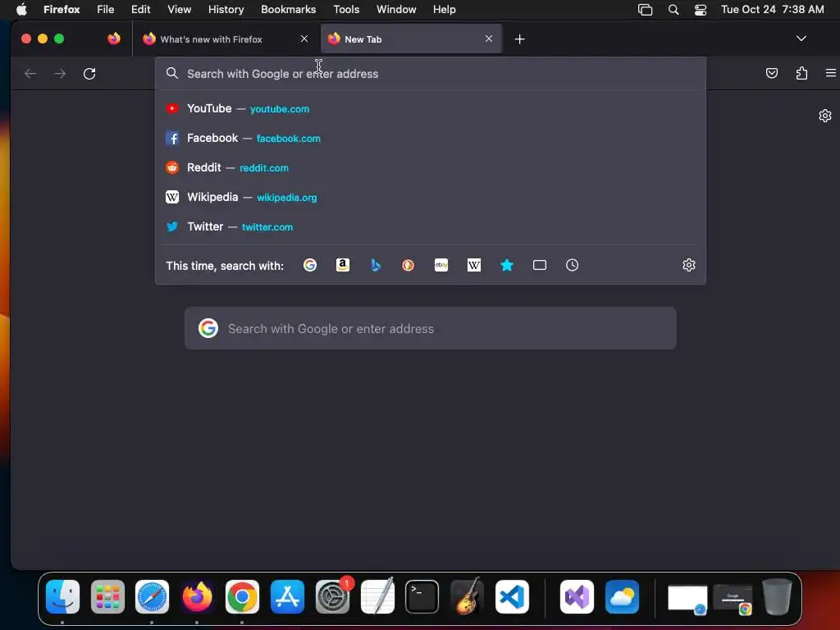This screenshot has width=840, height=630.
Task: Choose the Wikipedia suggestion
Action: pos(430,197)
